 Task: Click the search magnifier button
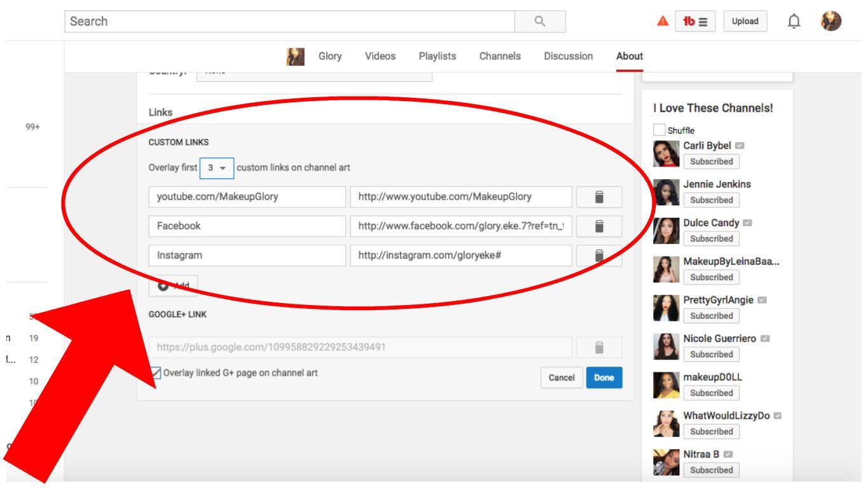(539, 22)
